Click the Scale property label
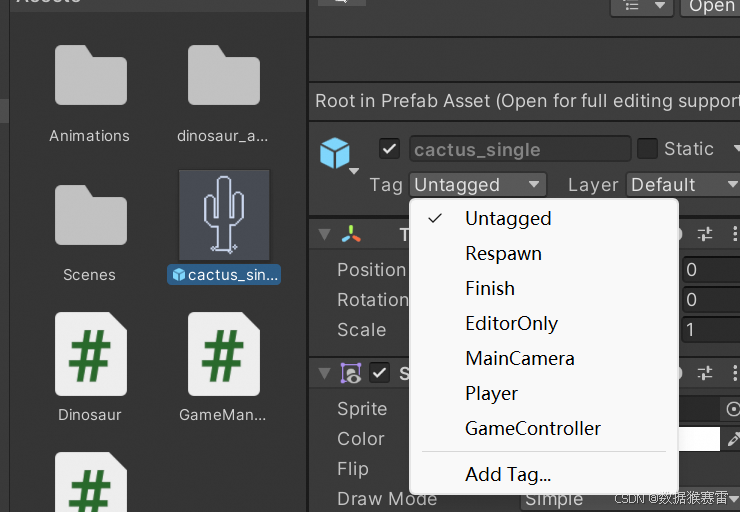740x512 pixels. [362, 330]
